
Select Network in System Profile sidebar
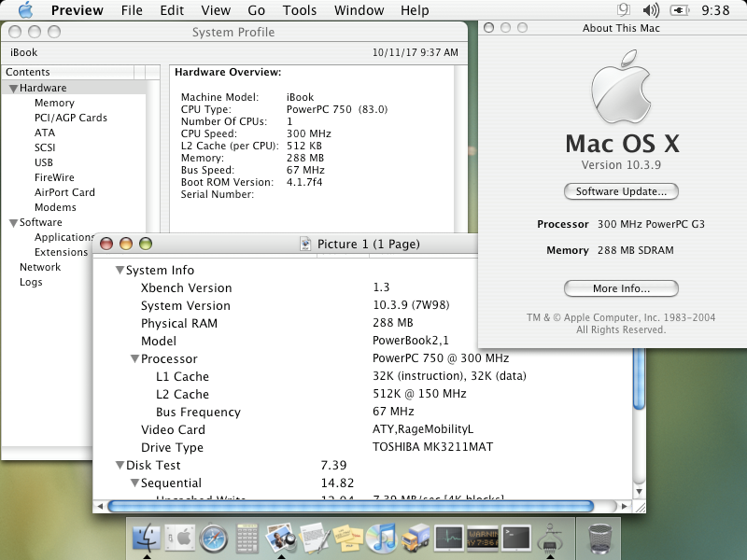(40, 267)
